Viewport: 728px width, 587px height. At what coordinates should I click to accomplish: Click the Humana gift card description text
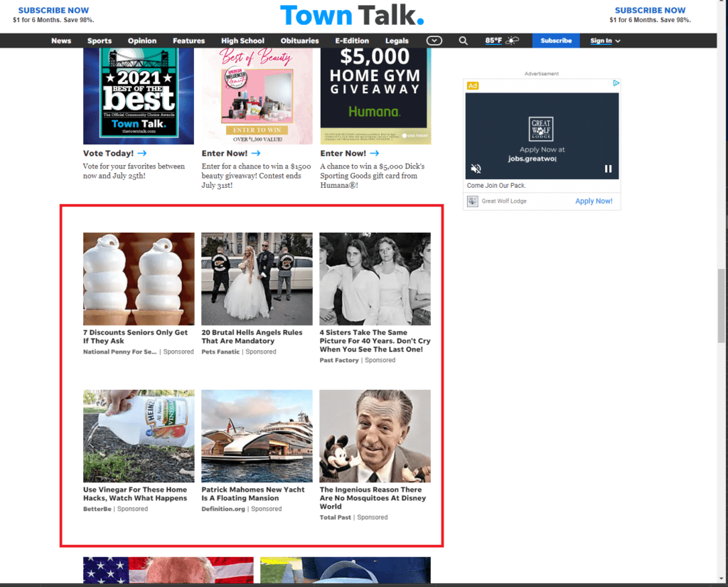tap(373, 176)
